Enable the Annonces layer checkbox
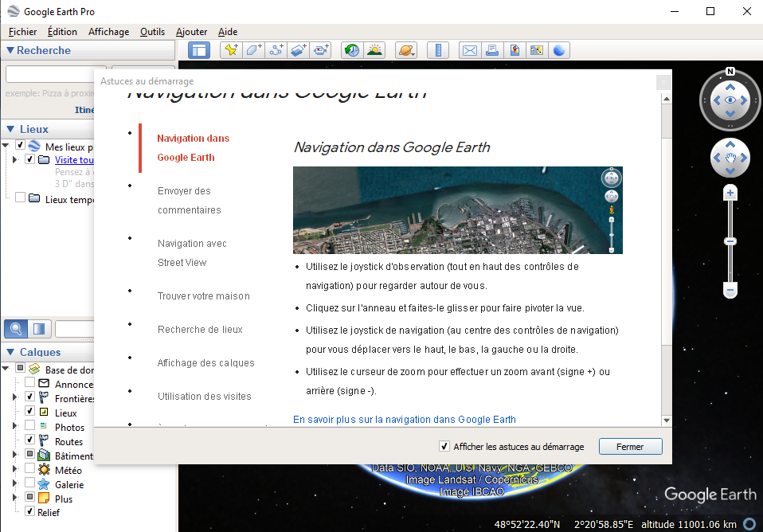 (29, 382)
